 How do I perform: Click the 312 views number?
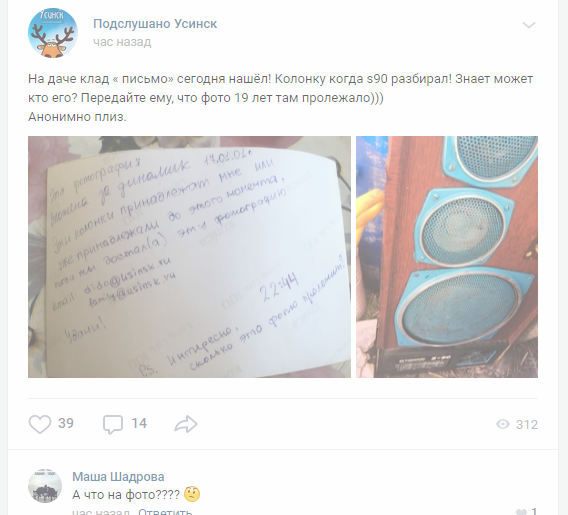point(527,424)
